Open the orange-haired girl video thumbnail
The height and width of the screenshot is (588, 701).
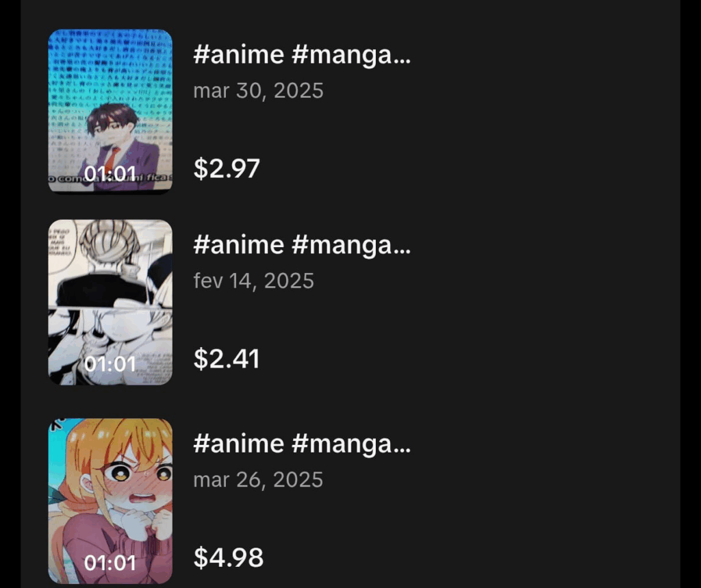(x=110, y=500)
